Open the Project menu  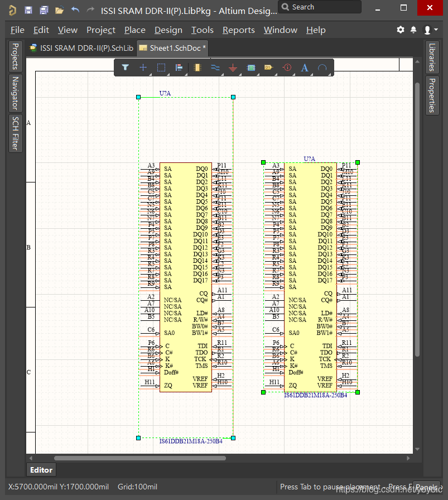101,30
